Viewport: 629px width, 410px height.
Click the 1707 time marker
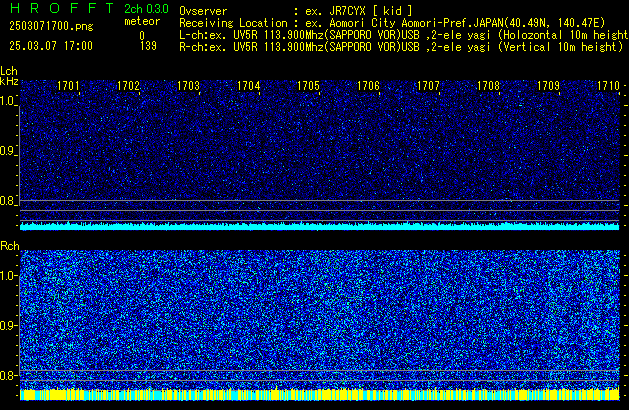[428, 86]
